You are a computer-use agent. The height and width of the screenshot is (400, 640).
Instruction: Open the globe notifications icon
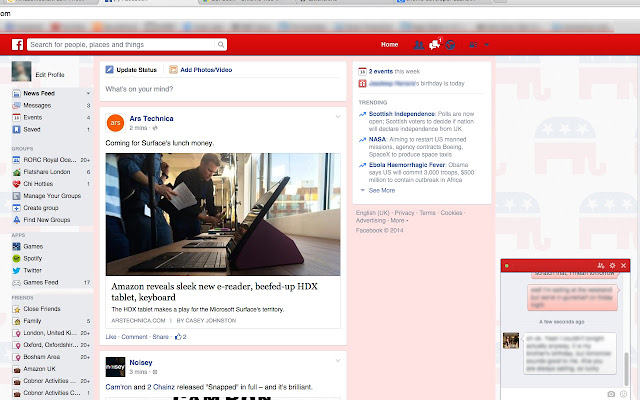[x=450, y=45]
